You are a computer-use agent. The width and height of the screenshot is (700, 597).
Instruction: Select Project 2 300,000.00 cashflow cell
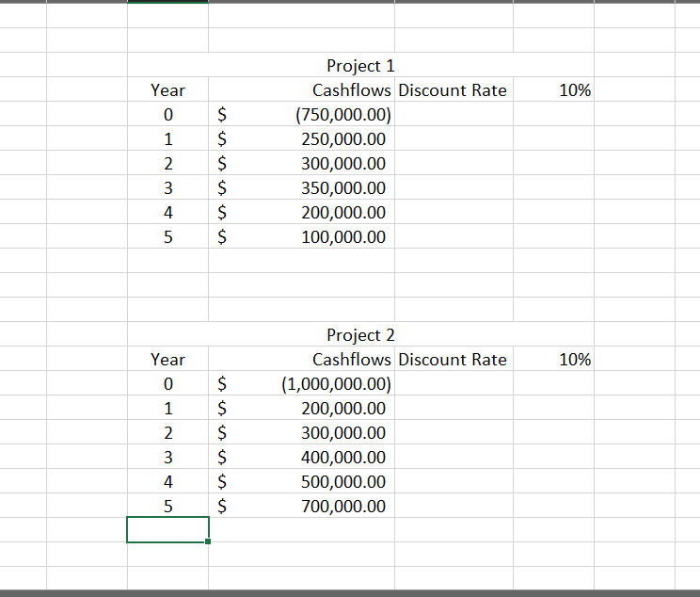(301, 432)
